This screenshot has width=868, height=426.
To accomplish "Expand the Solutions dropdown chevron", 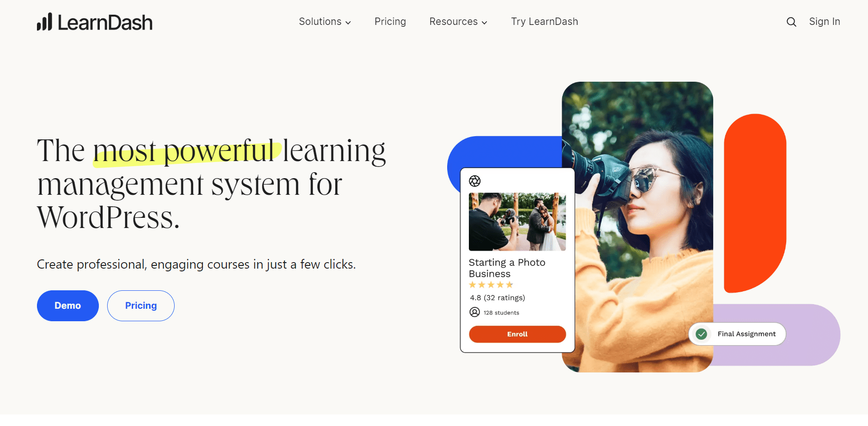I will click(x=348, y=23).
